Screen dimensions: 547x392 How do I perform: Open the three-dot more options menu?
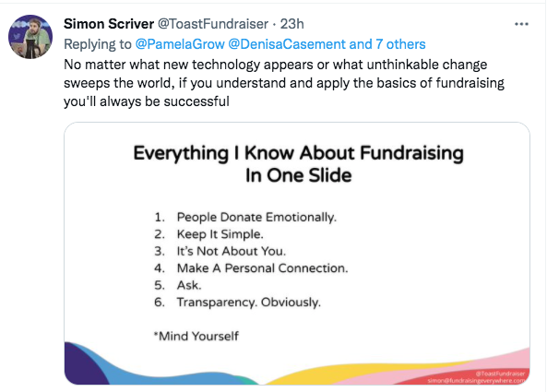(521, 24)
